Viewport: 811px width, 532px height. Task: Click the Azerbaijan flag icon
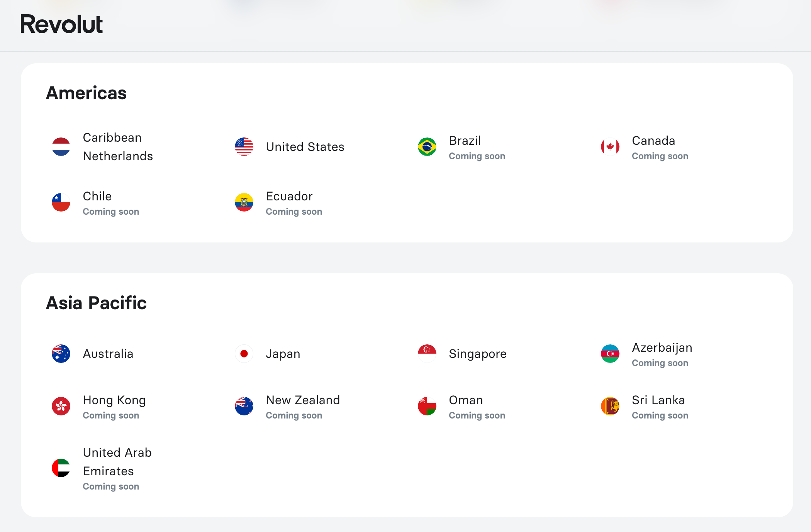[610, 353]
